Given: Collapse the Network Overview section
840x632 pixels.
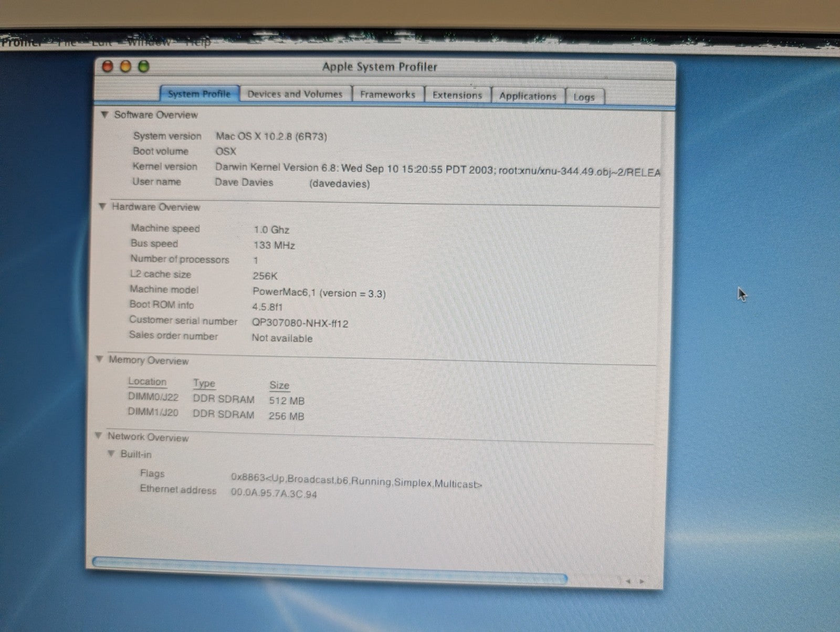Looking at the screenshot, I should [x=98, y=436].
